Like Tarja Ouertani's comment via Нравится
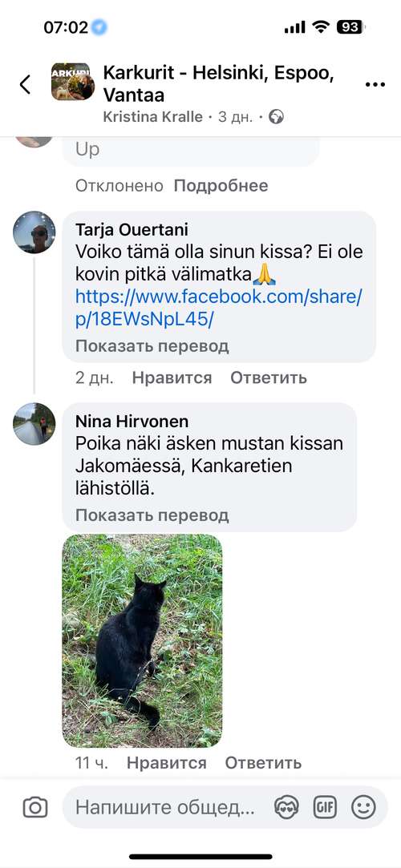 pyautogui.click(x=172, y=377)
